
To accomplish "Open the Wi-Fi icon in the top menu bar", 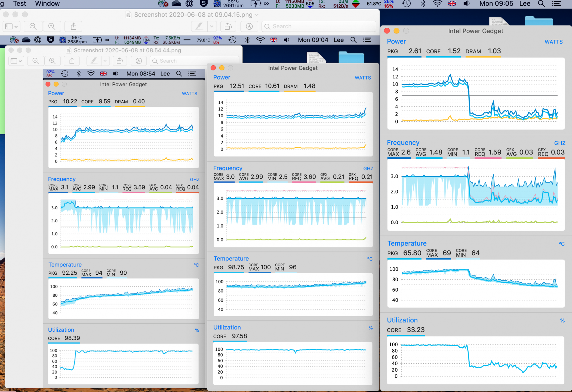I will (x=437, y=3).
